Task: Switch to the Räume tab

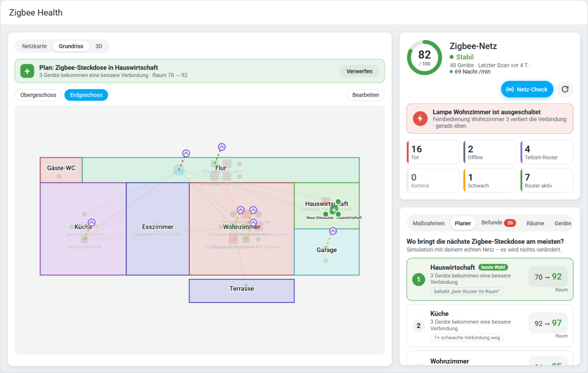Action: pos(535,223)
